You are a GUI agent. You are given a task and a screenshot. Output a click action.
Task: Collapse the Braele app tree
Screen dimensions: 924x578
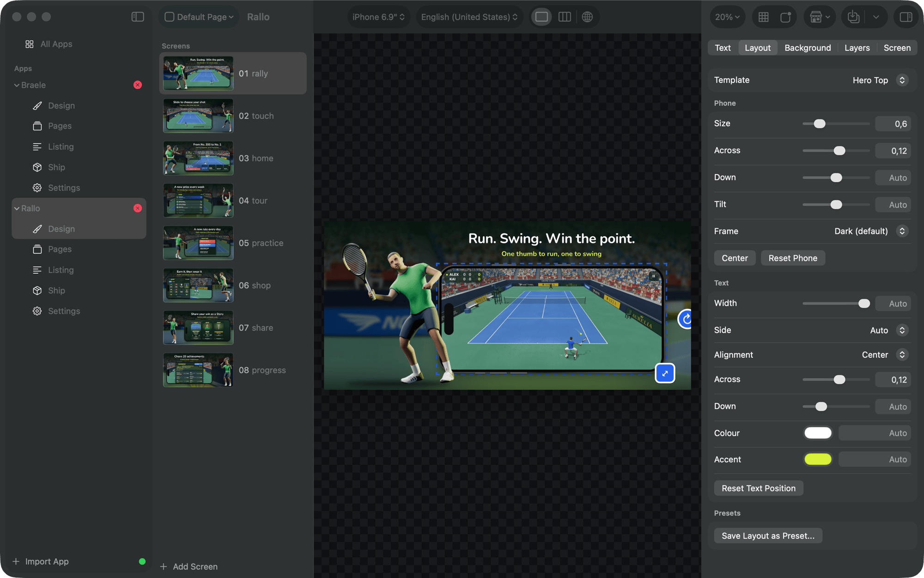[x=17, y=85]
